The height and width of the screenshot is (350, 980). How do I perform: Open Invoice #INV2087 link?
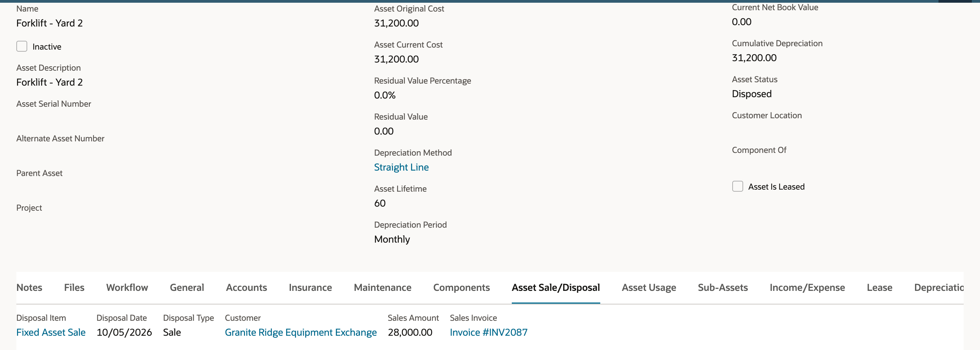(489, 332)
